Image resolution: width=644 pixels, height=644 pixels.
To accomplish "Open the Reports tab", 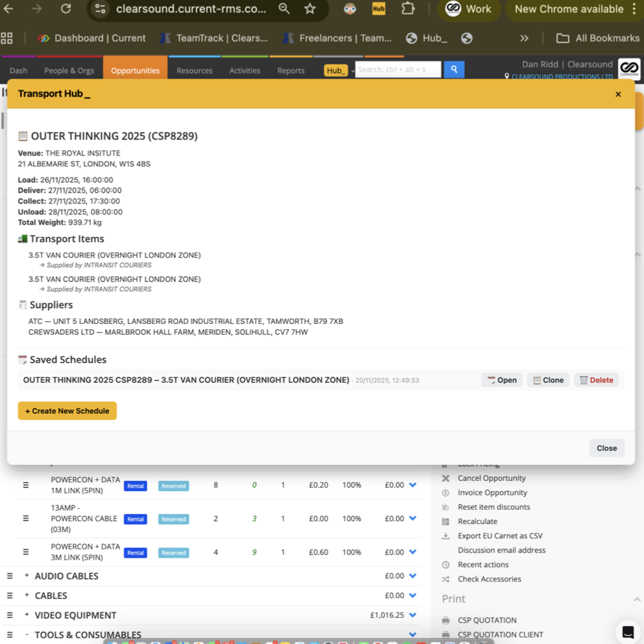I will point(291,71).
